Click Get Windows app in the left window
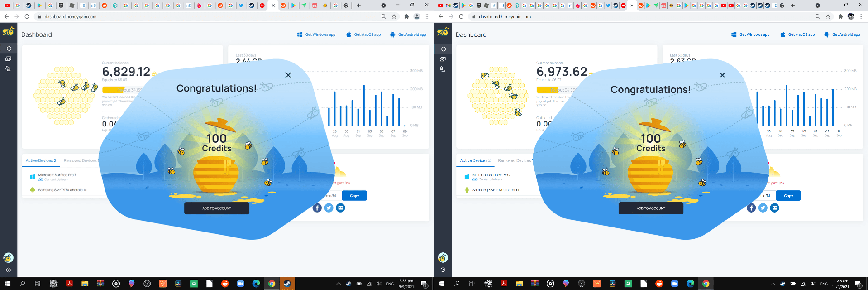This screenshot has height=290, width=868. tap(316, 34)
